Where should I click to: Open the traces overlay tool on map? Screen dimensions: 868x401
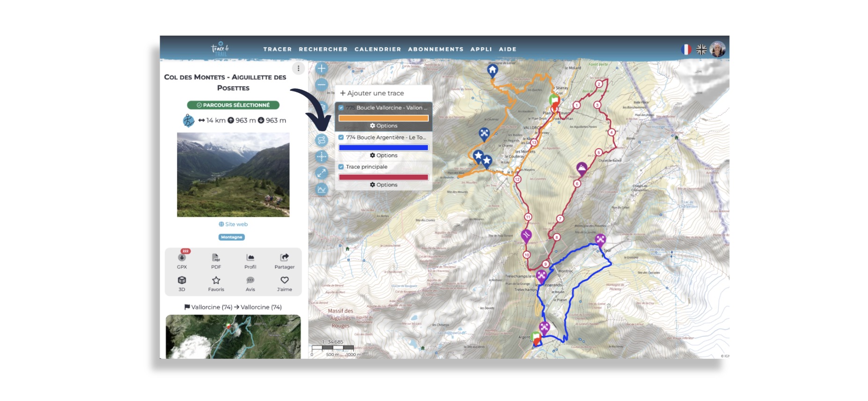coord(322,140)
